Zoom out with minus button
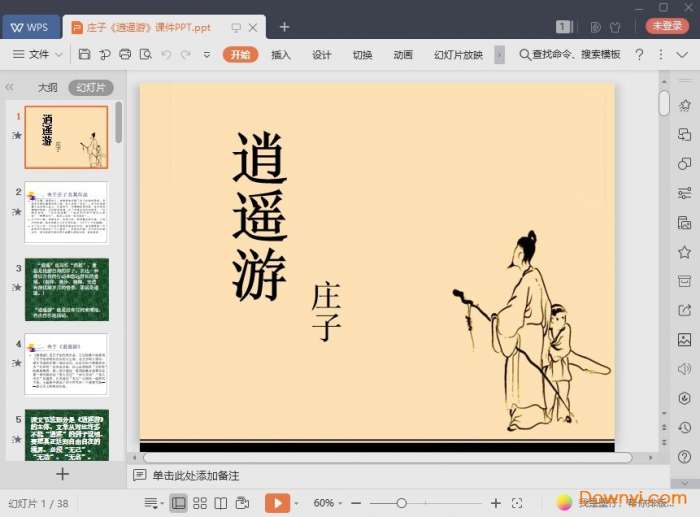The image size is (700, 517). click(x=356, y=504)
